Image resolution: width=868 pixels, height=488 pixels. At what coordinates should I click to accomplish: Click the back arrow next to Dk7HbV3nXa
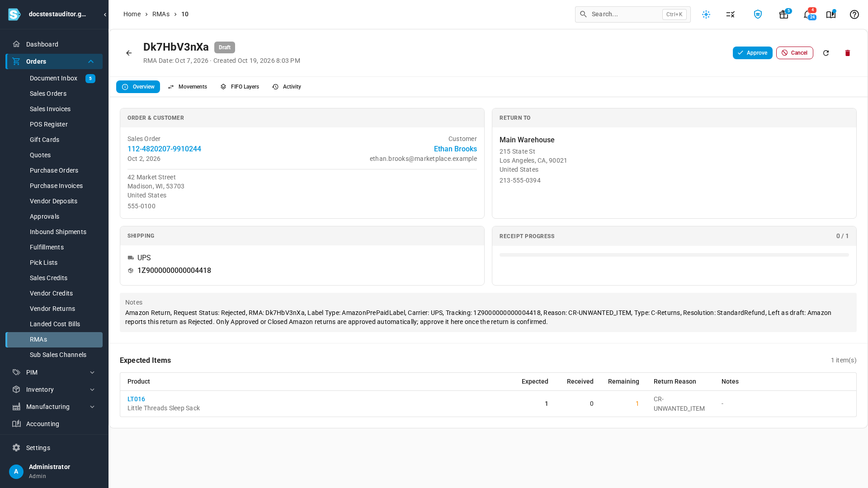pos(129,53)
